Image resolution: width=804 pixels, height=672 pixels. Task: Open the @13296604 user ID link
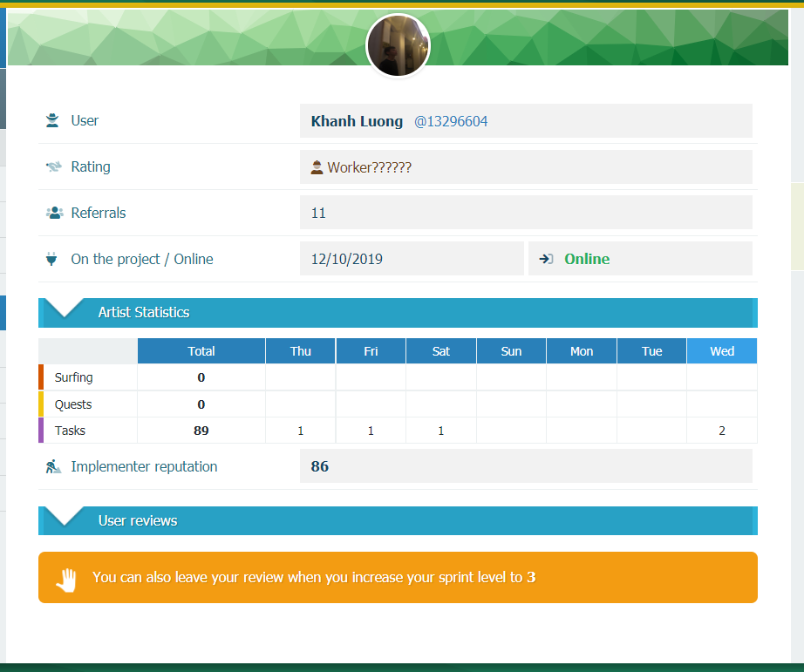[451, 121]
